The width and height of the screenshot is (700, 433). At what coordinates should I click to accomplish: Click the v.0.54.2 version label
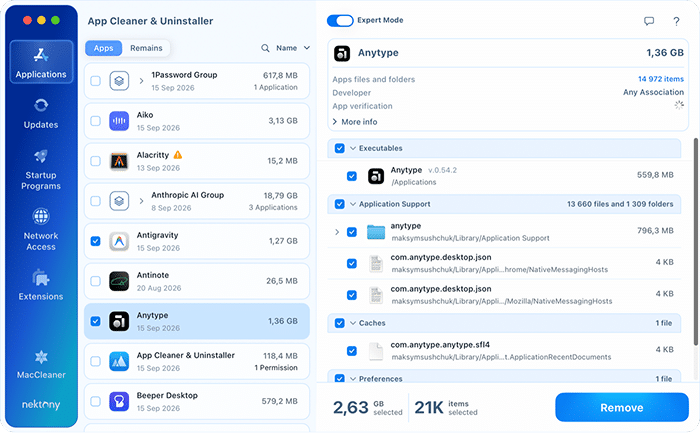(x=442, y=171)
